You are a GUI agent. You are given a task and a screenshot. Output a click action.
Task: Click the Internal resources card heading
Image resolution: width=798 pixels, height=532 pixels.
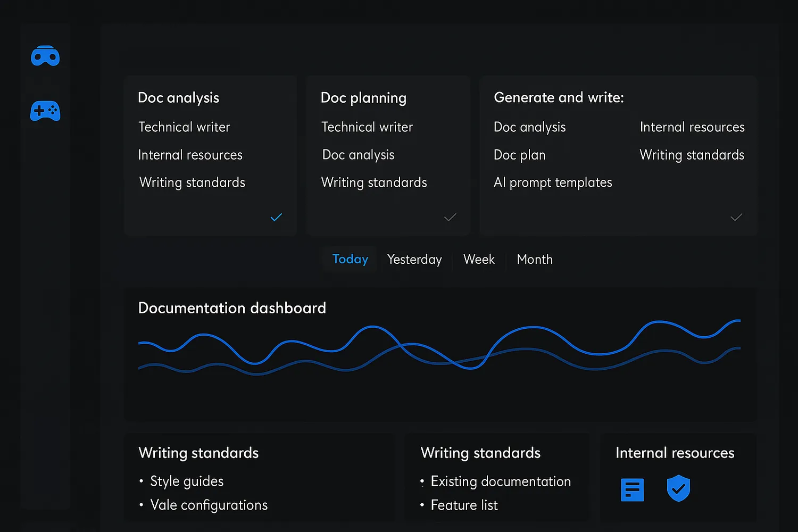coord(675,453)
